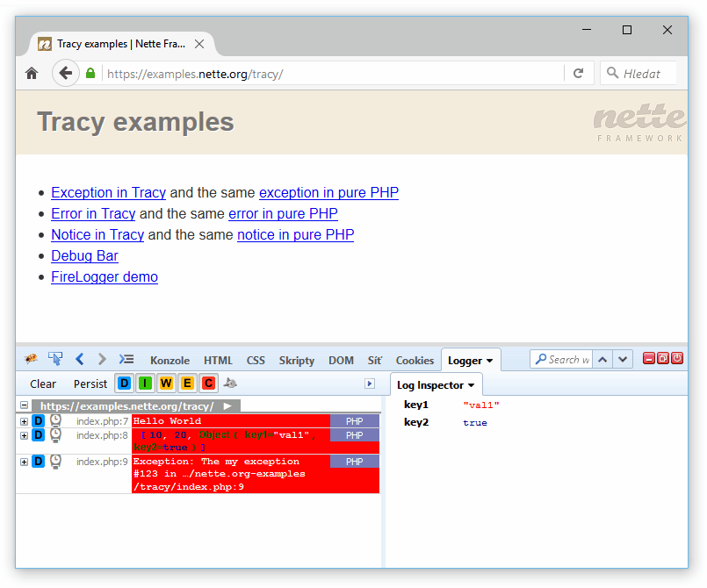
Task: Open the exception in pure PHP link
Action: (x=328, y=192)
